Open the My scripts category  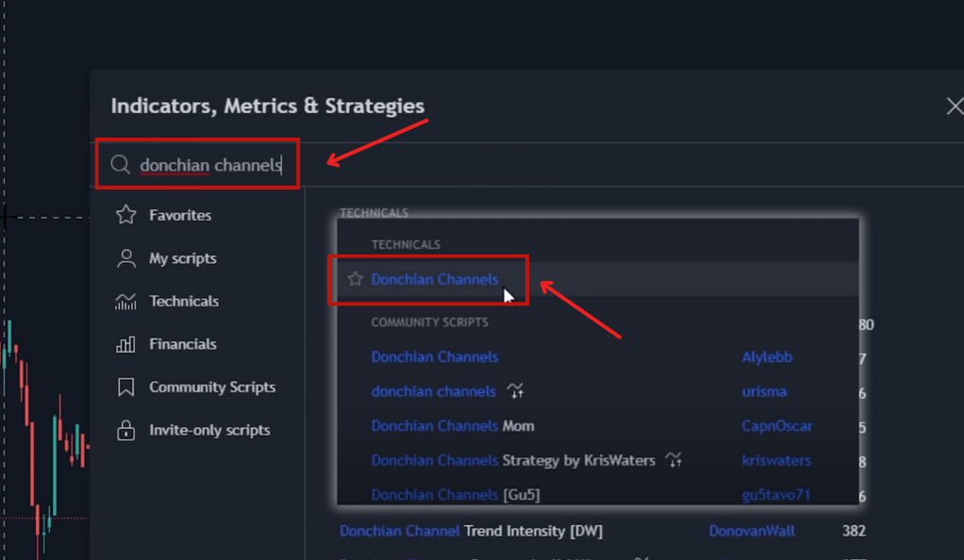(166, 258)
